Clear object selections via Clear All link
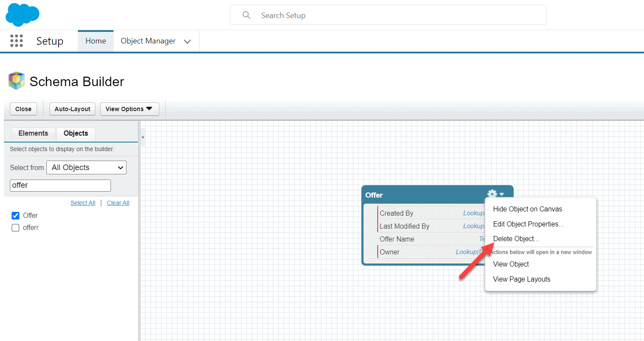Screen dimensions: 644x341 pos(117,202)
